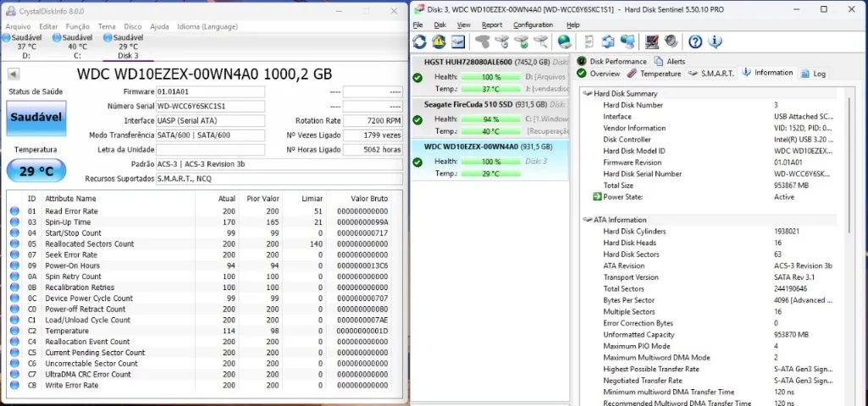Open the File menu in Hard Disk Sentinel

point(418,25)
